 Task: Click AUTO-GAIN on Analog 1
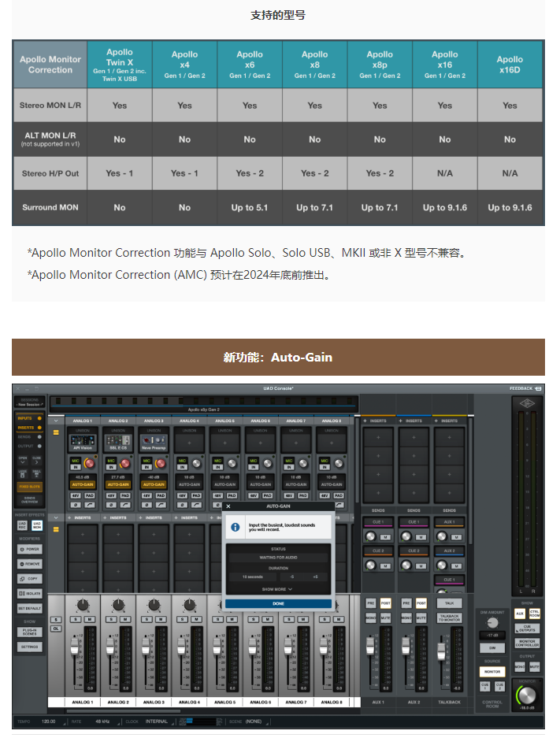coord(83,484)
